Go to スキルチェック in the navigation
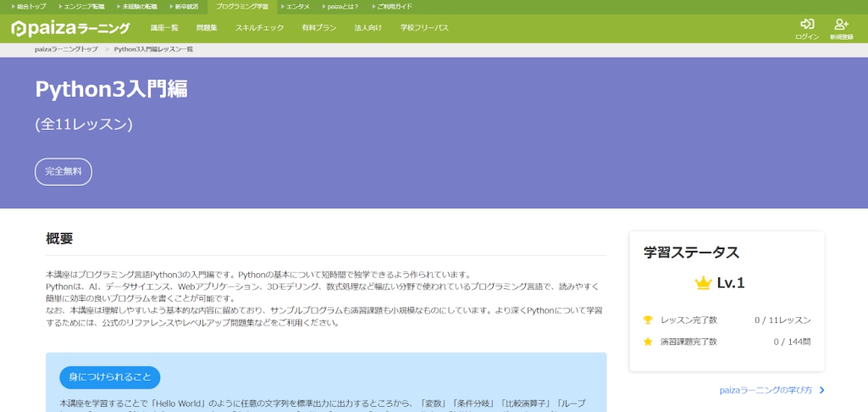This screenshot has height=412, width=868. coord(259,28)
